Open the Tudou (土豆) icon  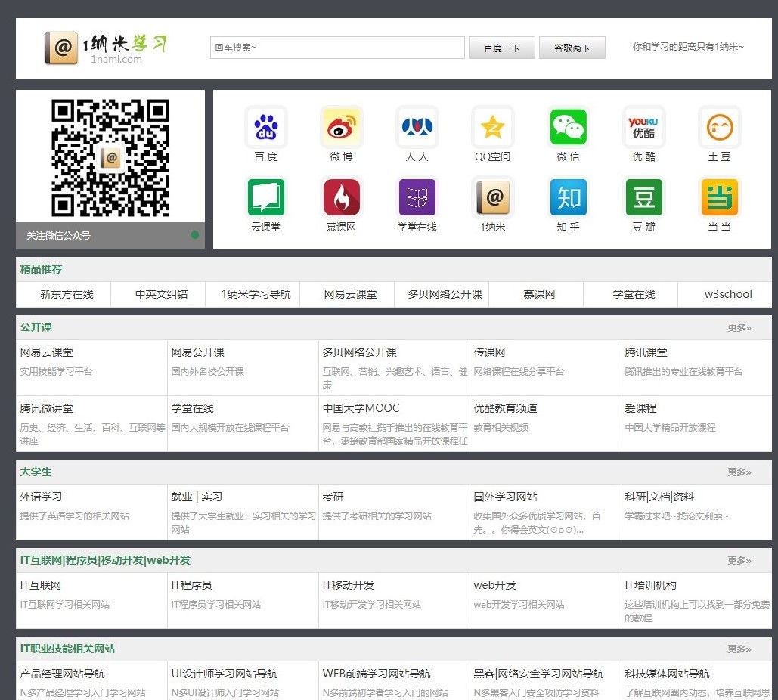[720, 127]
